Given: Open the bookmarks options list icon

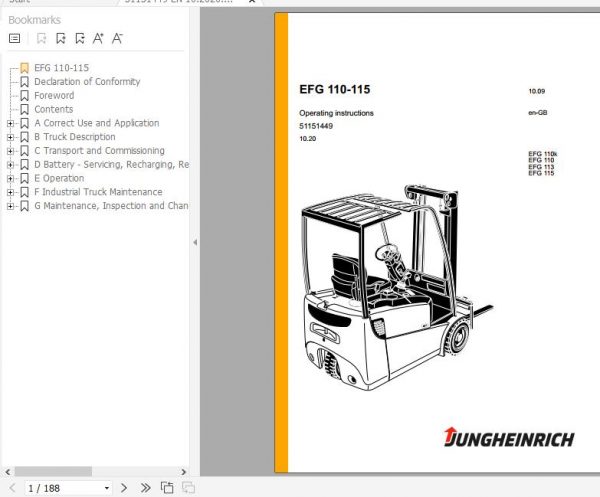Looking at the screenshot, I should tap(15, 38).
